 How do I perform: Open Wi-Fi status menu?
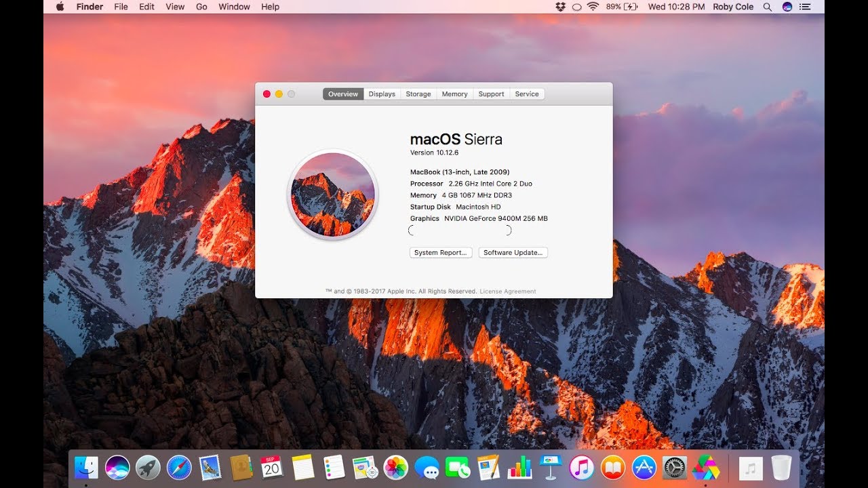[x=593, y=7]
